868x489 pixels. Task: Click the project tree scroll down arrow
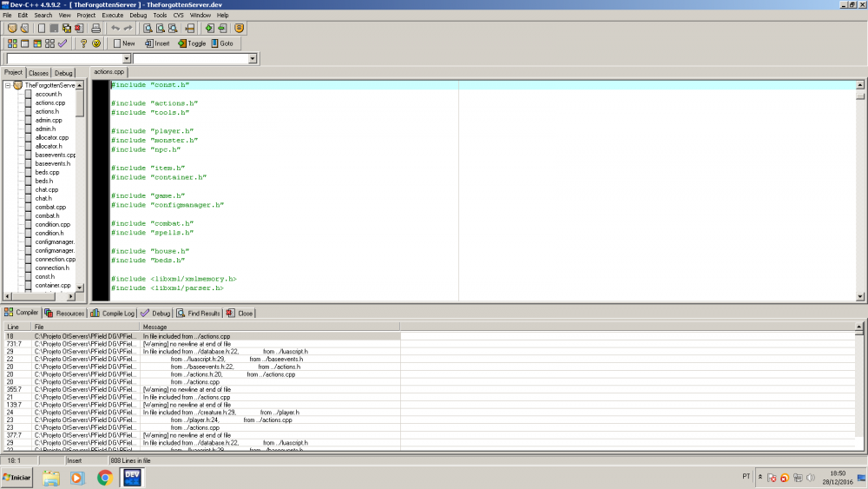(80, 287)
